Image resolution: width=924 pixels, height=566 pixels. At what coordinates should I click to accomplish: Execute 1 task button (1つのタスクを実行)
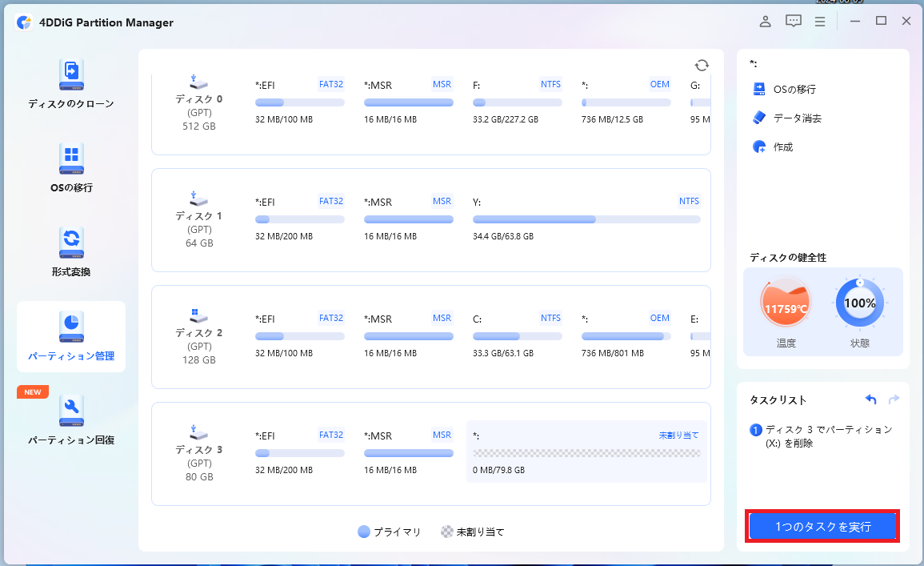[822, 527]
